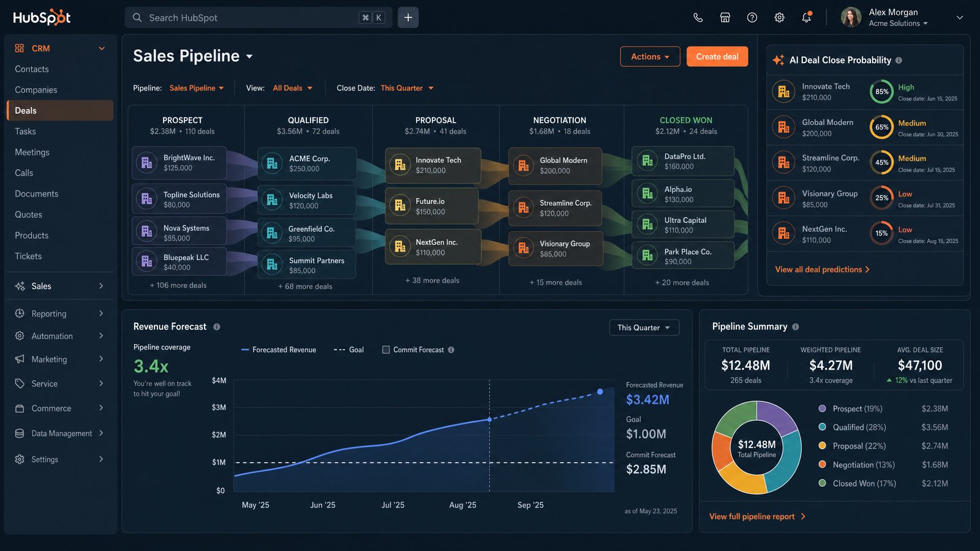Open the Actions dropdown button
This screenshot has width=980, height=551.
click(650, 56)
